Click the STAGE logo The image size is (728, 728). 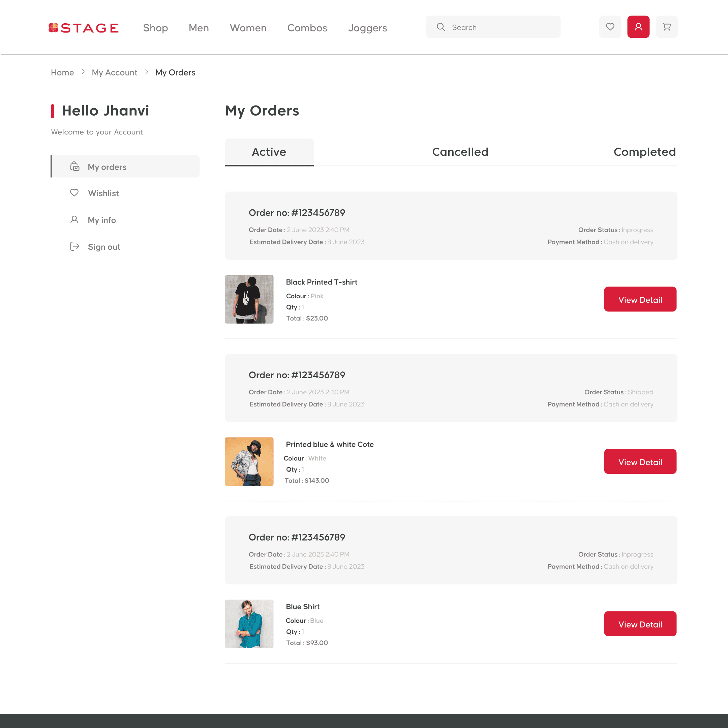click(83, 28)
